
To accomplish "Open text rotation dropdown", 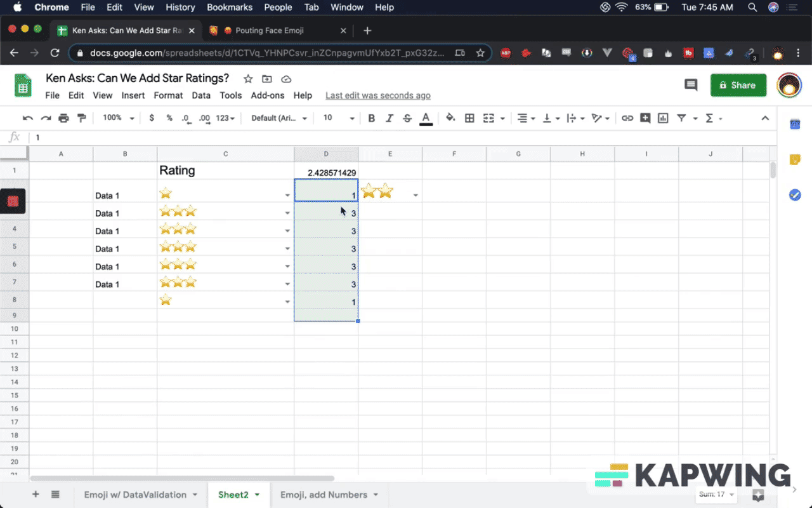I will point(600,118).
